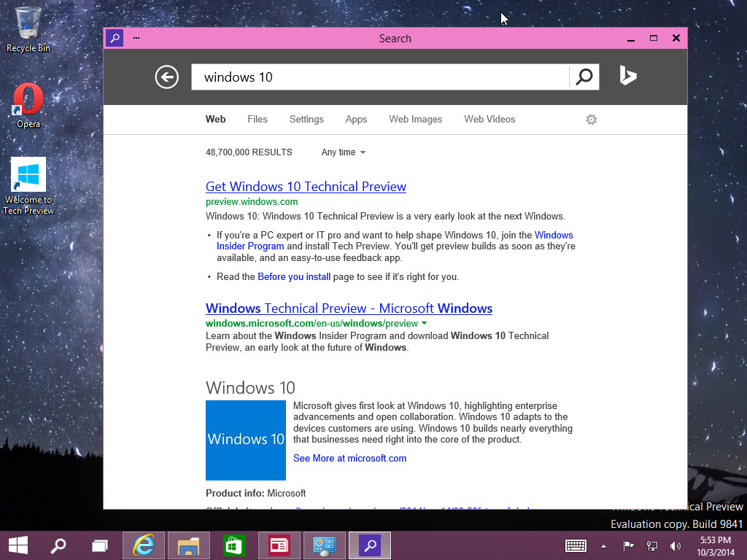This screenshot has height=560, width=747.
Task: Click the blue Windows 10 thumbnail image
Action: point(245,440)
